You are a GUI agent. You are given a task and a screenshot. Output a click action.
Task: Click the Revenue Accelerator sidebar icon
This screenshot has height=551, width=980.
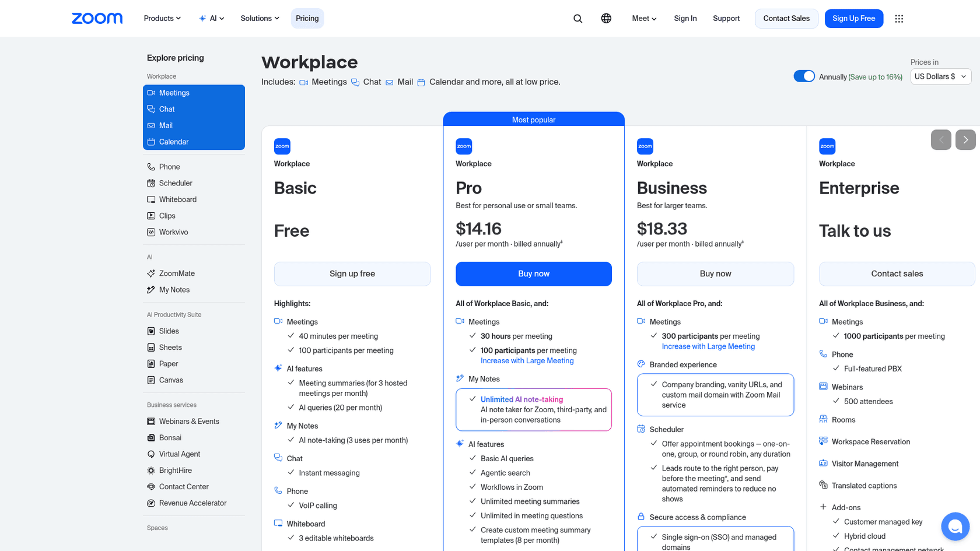click(x=151, y=503)
